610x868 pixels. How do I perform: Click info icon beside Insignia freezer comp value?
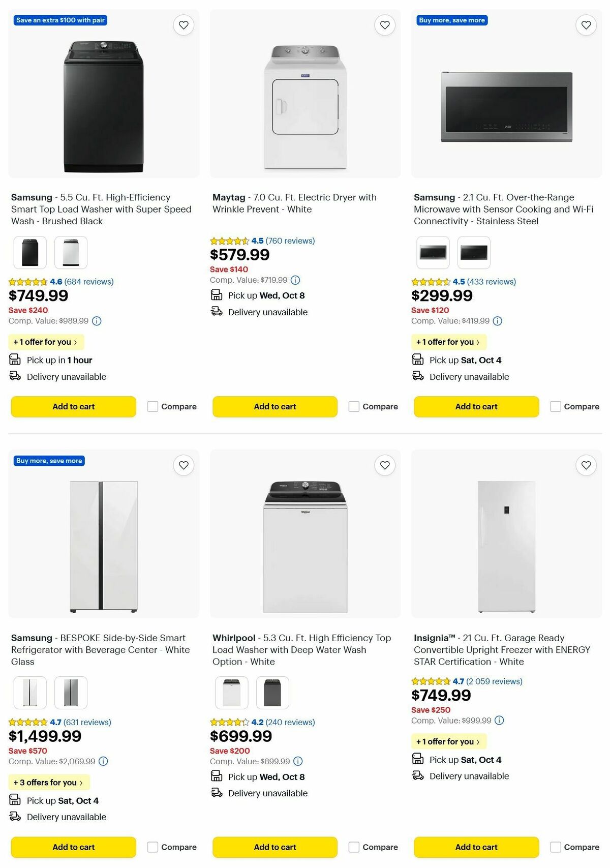(500, 721)
